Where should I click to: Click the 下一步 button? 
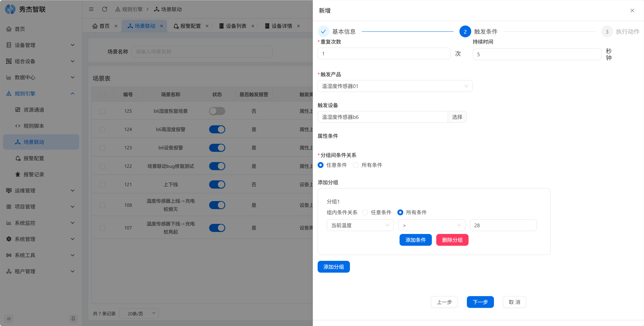click(480, 302)
